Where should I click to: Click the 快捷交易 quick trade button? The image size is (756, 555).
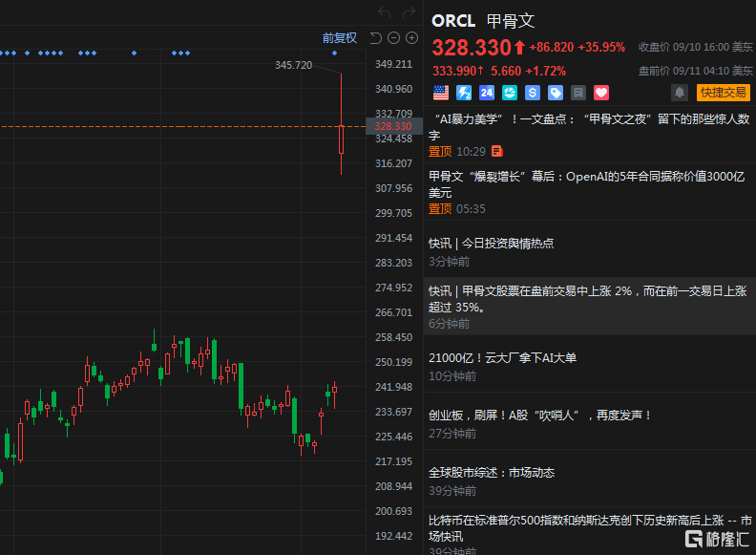(x=724, y=93)
